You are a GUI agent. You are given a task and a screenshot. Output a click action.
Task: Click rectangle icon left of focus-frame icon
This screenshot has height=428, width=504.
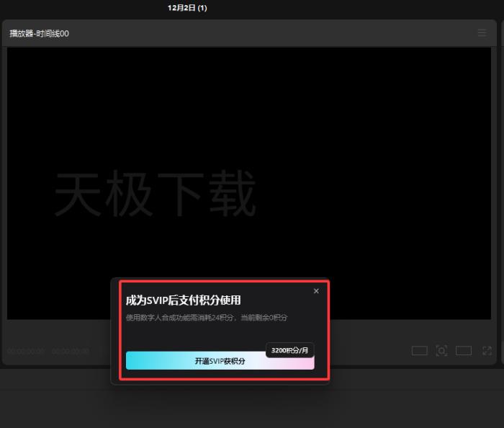pyautogui.click(x=419, y=351)
